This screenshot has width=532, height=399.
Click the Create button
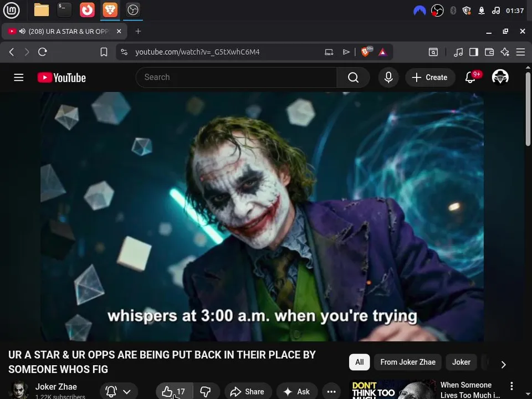430,78
